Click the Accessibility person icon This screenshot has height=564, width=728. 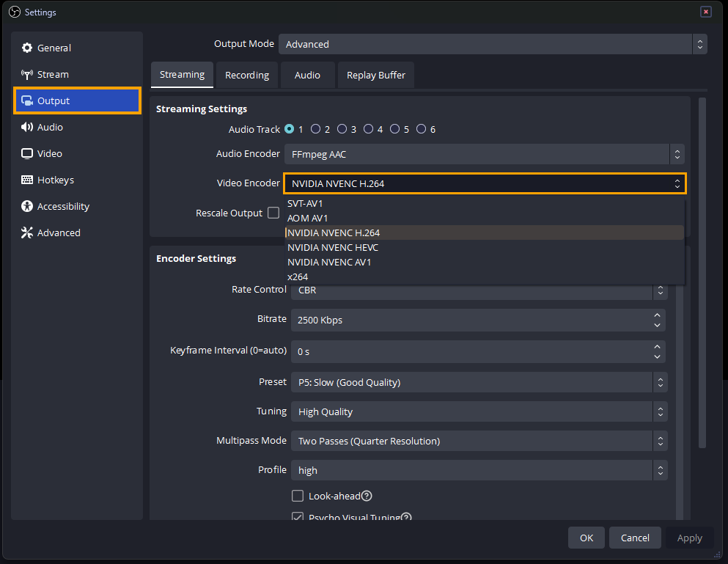(x=27, y=206)
